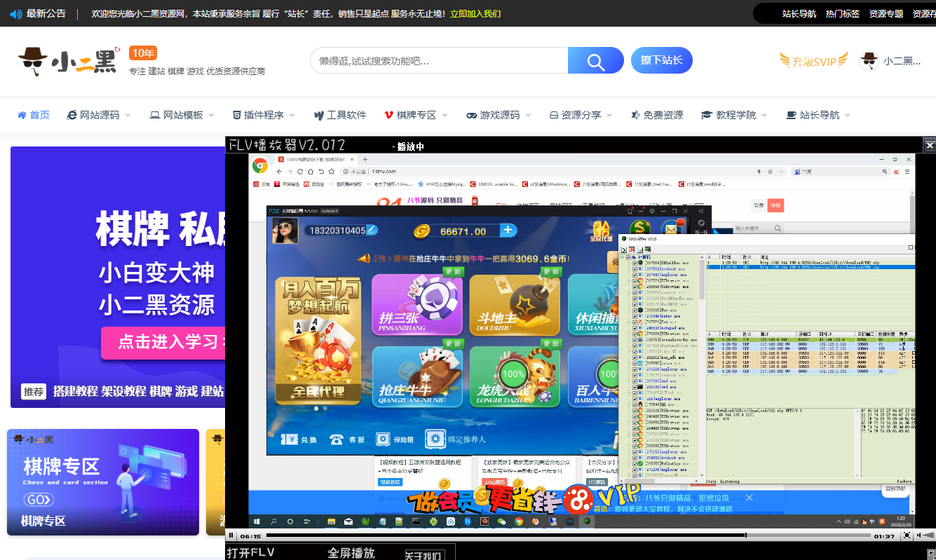Click the 撩下站长 button
This screenshot has height=560, width=936.
(x=662, y=60)
